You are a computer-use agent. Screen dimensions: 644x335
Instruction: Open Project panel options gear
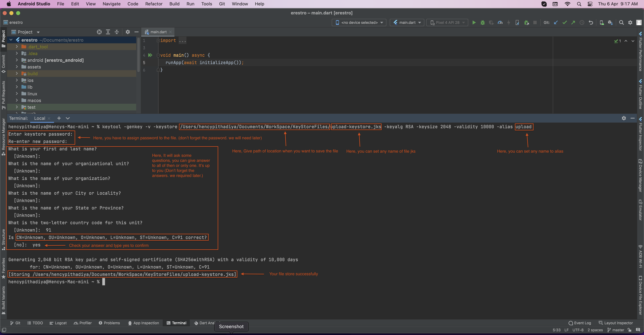coord(128,32)
